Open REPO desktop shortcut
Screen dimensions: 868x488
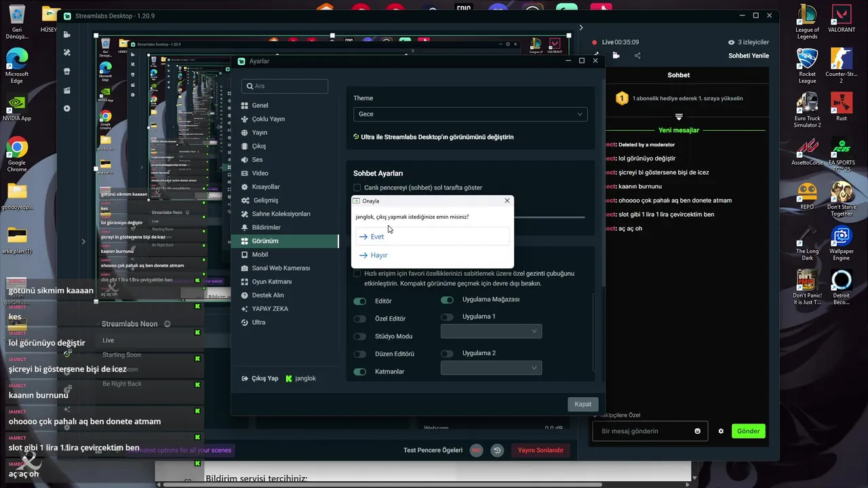[x=807, y=196]
